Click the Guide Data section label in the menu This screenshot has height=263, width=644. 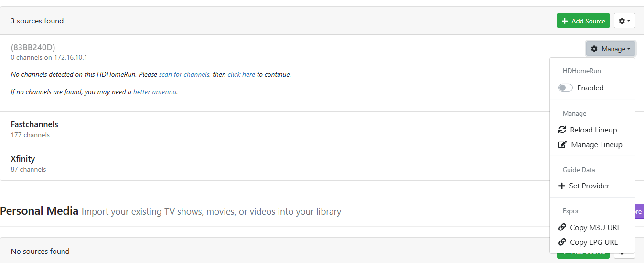point(579,170)
